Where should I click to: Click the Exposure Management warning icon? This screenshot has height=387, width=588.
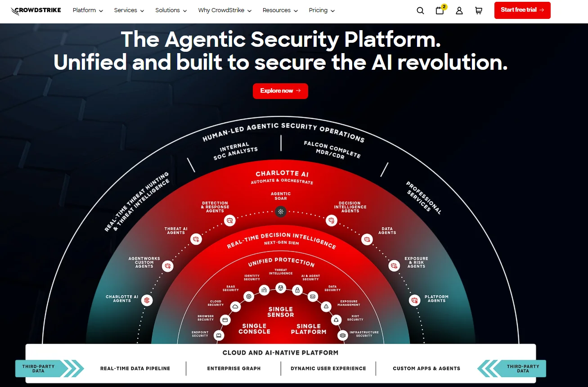click(x=327, y=306)
